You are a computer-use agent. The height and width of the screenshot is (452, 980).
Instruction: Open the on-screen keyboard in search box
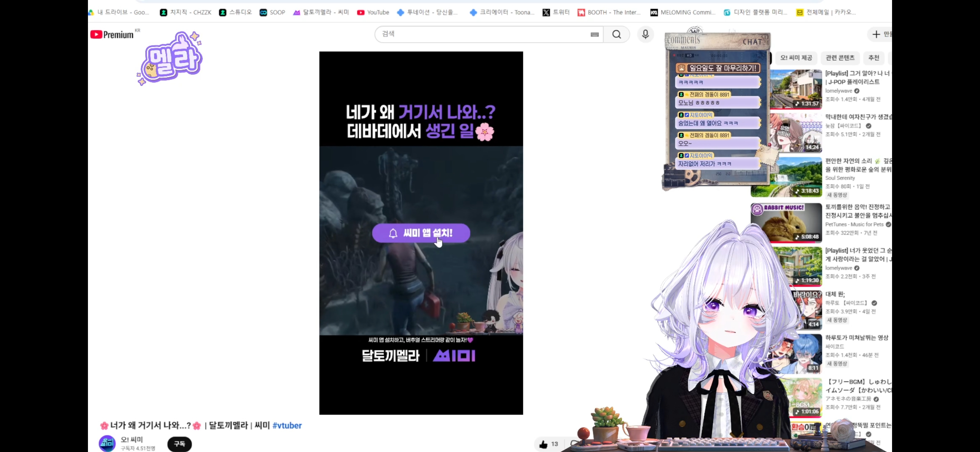click(595, 35)
